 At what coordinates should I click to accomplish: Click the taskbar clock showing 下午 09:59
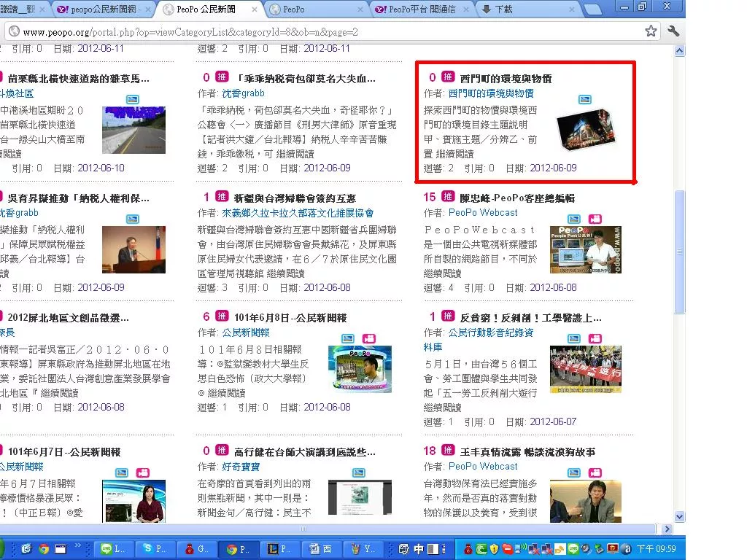coord(657,549)
